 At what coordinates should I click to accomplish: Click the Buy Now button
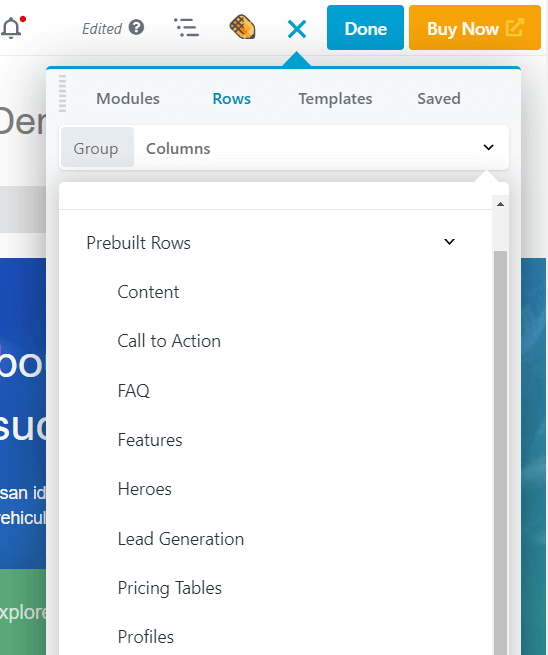[x=475, y=28]
